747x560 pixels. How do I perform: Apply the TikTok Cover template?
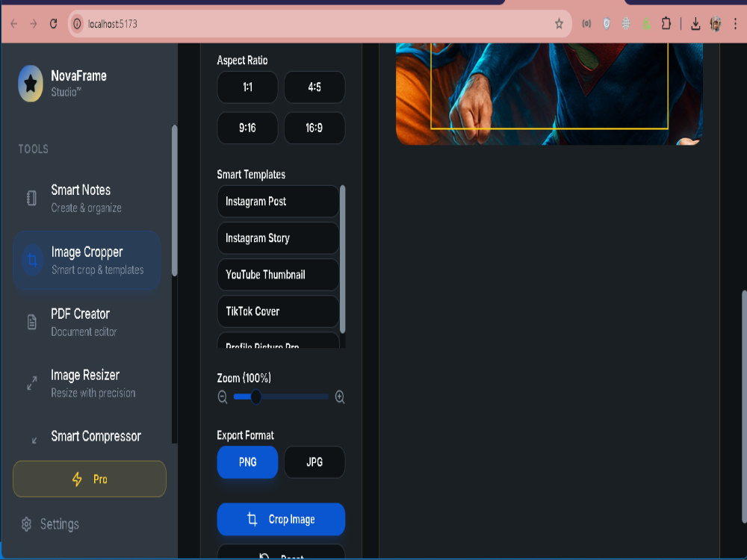click(278, 311)
